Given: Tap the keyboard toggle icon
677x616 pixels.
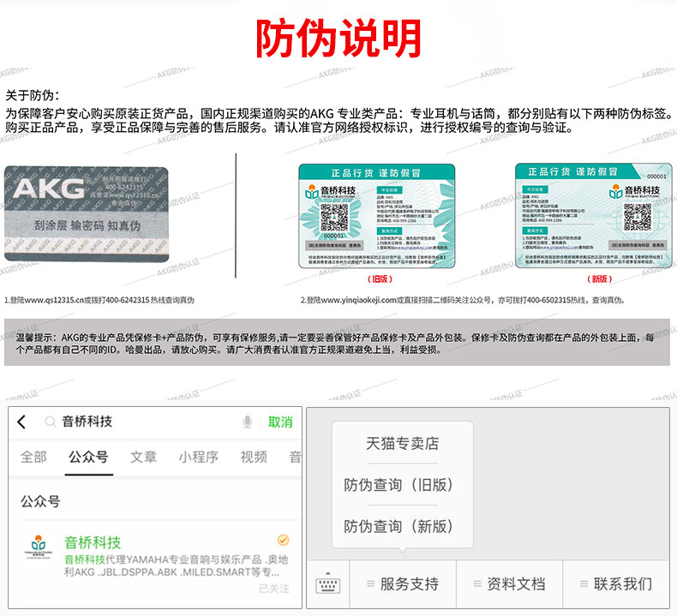Looking at the screenshot, I should pyautogui.click(x=328, y=584).
